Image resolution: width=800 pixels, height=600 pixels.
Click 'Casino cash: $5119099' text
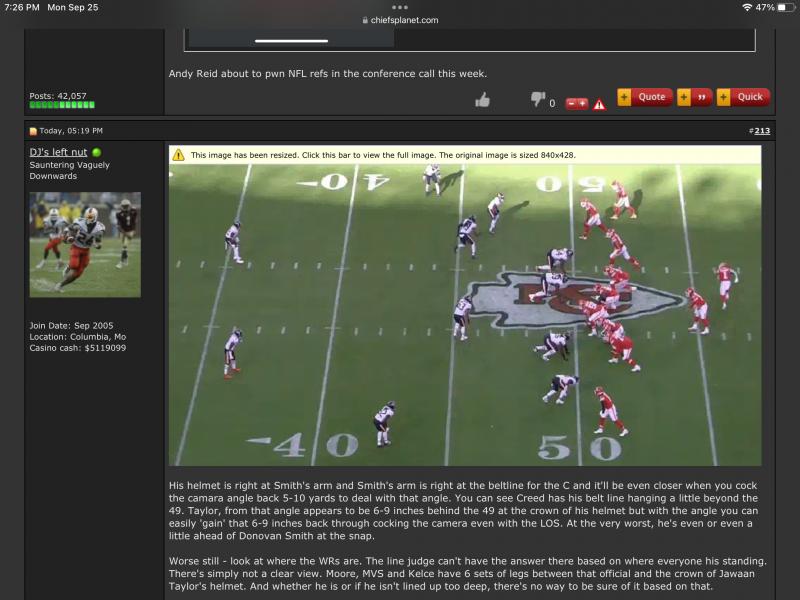click(78, 348)
